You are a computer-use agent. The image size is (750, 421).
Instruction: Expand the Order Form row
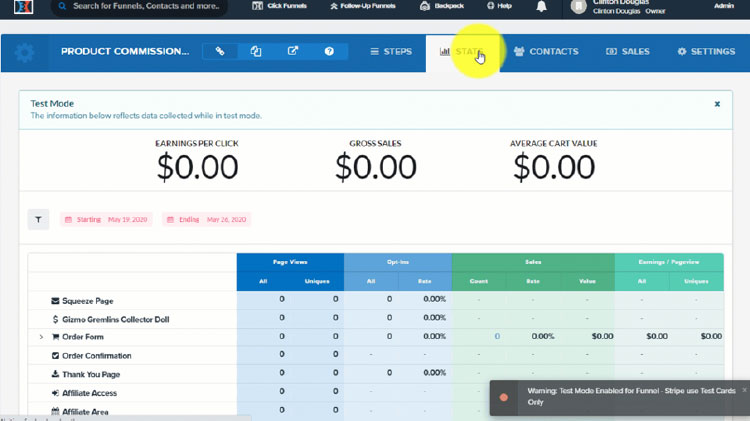point(41,337)
